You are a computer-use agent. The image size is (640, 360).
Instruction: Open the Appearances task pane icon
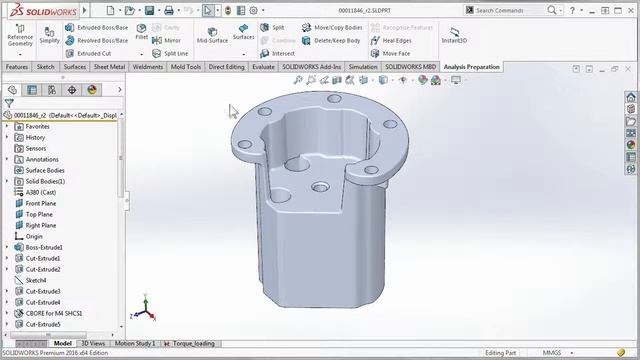pos(631,145)
